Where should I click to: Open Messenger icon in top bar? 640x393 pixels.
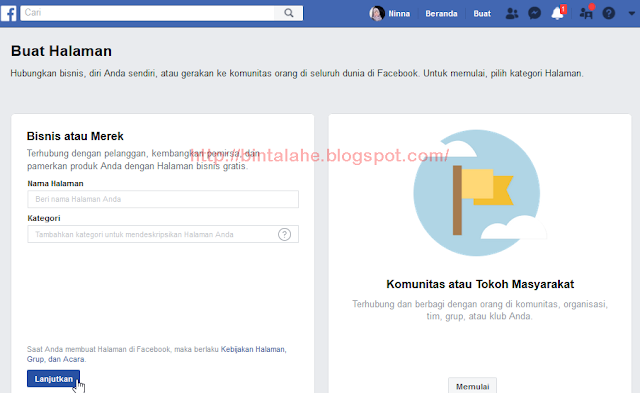[x=534, y=13]
